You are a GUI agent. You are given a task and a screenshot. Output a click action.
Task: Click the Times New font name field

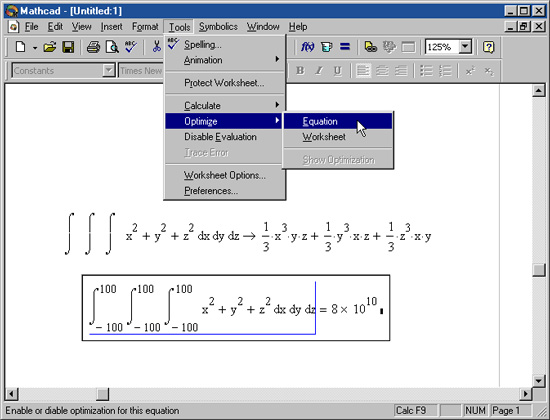click(x=141, y=71)
